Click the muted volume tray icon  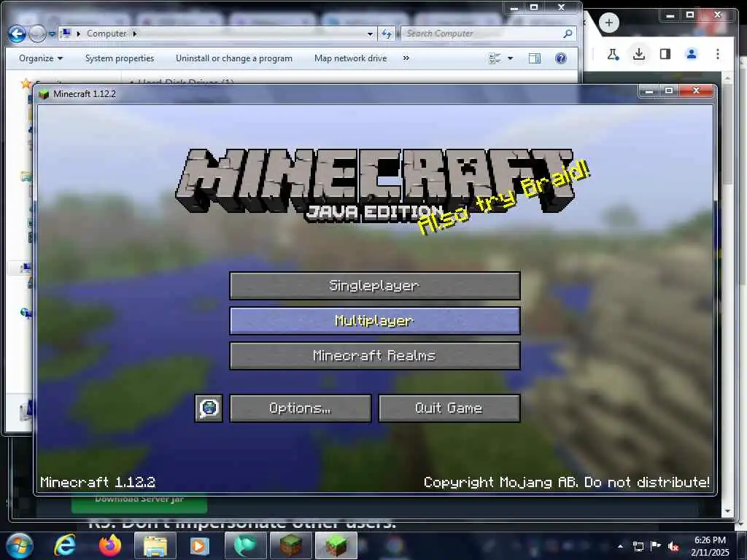673,546
